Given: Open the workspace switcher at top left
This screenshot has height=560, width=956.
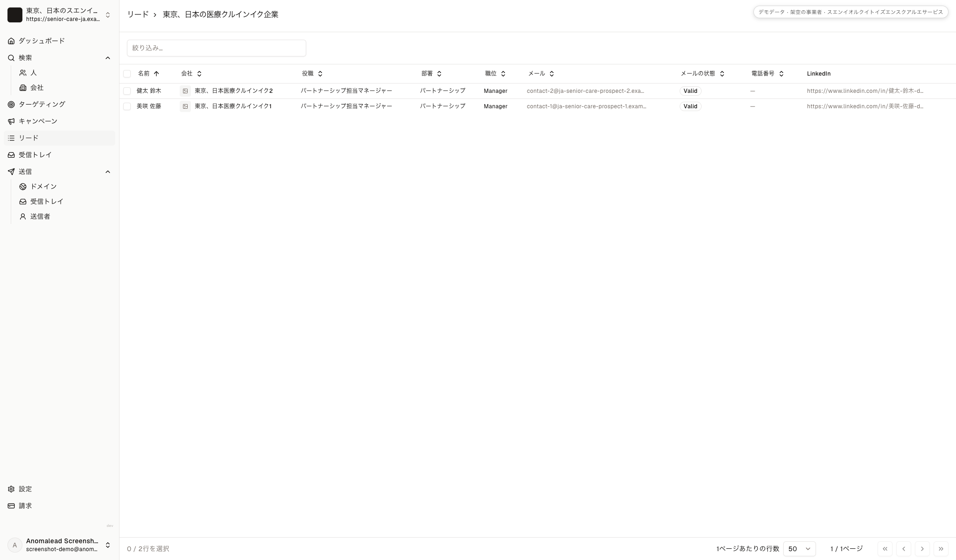Looking at the screenshot, I should click(59, 14).
